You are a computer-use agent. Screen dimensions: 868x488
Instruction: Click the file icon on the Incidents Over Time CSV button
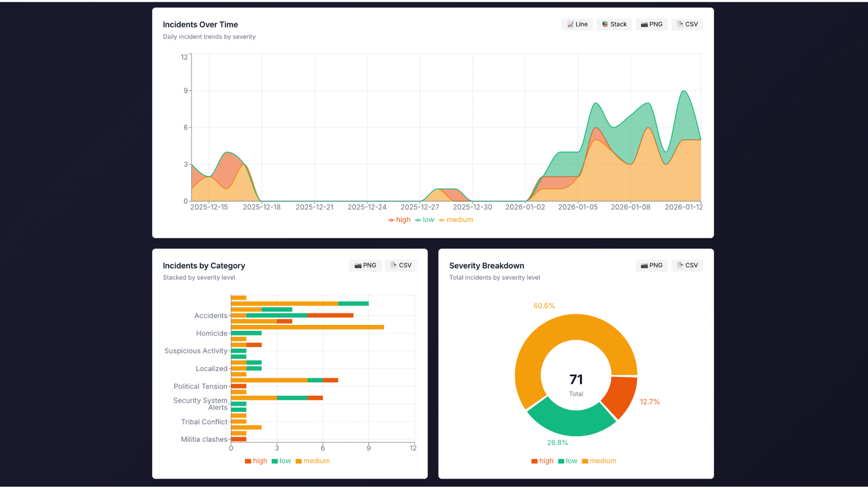(x=680, y=24)
